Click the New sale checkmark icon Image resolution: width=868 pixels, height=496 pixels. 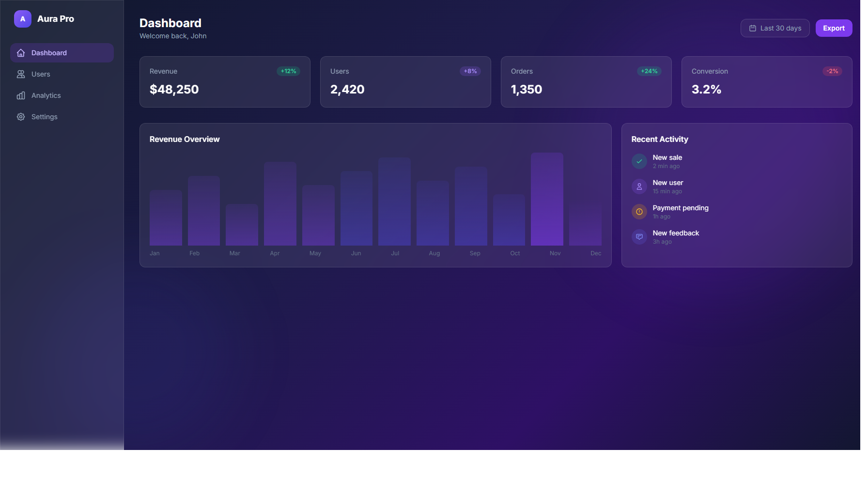pyautogui.click(x=639, y=161)
